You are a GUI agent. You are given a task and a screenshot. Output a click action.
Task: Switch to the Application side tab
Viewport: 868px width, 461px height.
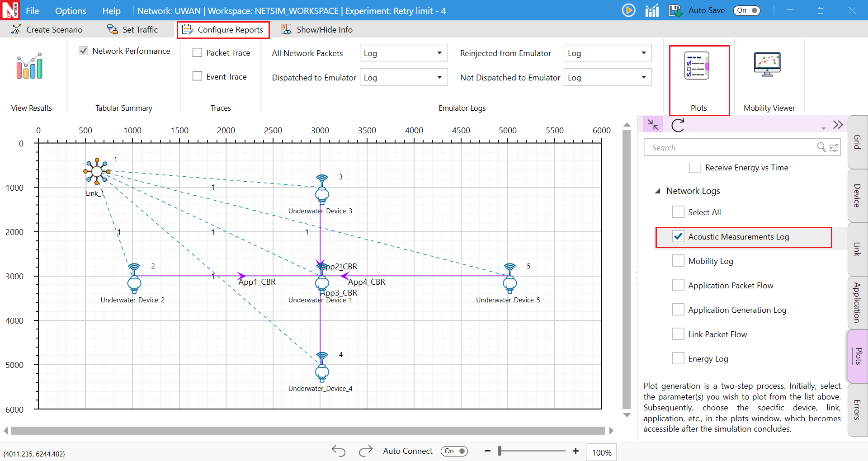(857, 302)
